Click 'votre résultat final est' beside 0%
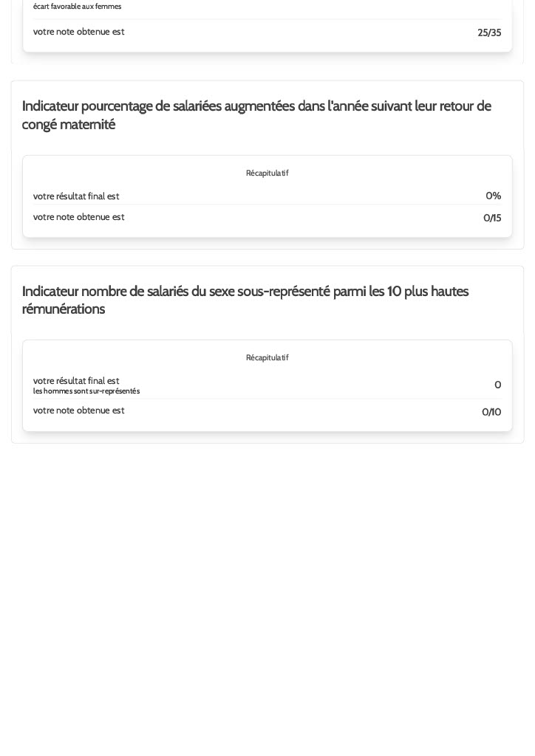This screenshot has width=535, height=756. (x=76, y=196)
